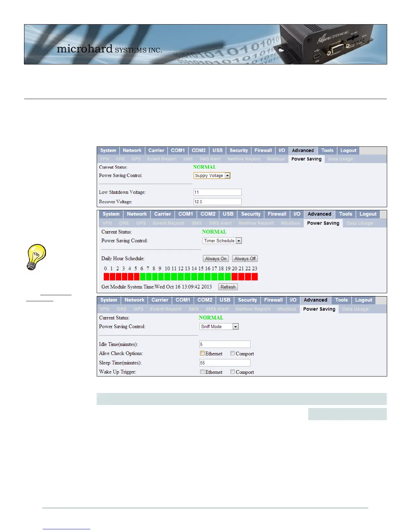
Task: Open Security tab in Timer Schedule panel
Action: coord(251,214)
